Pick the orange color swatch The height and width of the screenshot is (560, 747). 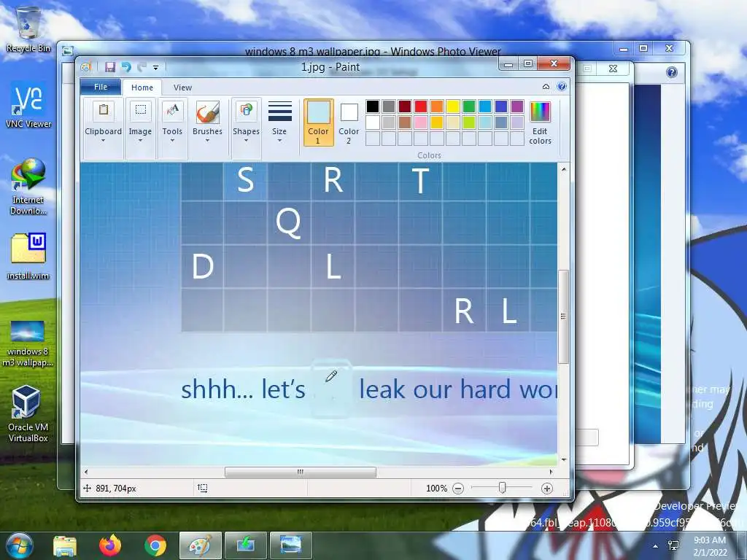click(x=437, y=106)
